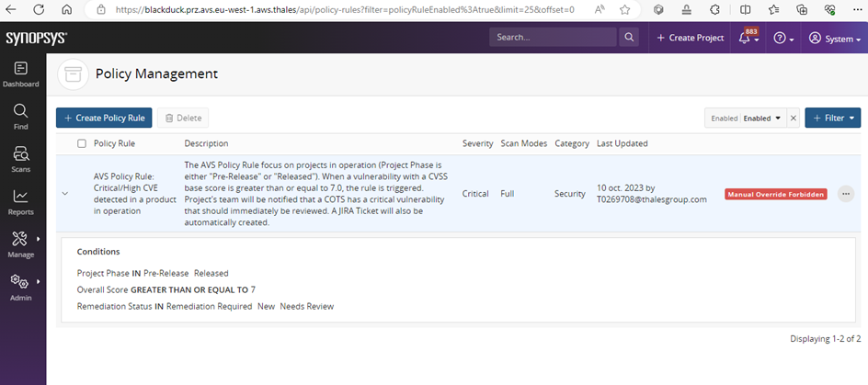The height and width of the screenshot is (385, 868).
Task: Open the Filter dropdown button
Action: tap(832, 118)
